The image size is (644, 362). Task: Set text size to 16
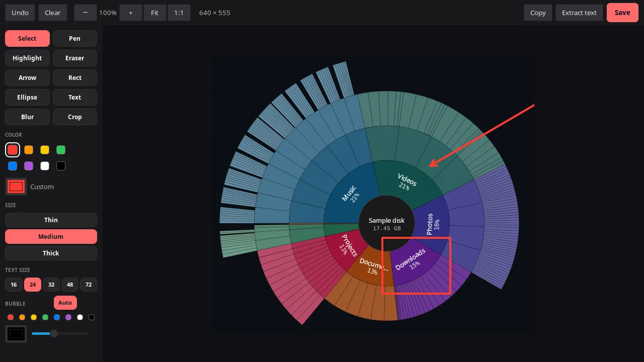(14, 285)
